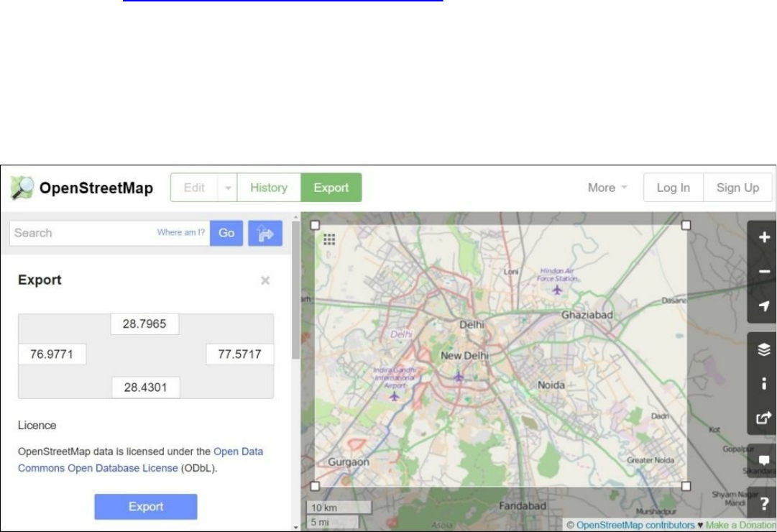
Task: Select the Edit tab
Action: coord(194,188)
